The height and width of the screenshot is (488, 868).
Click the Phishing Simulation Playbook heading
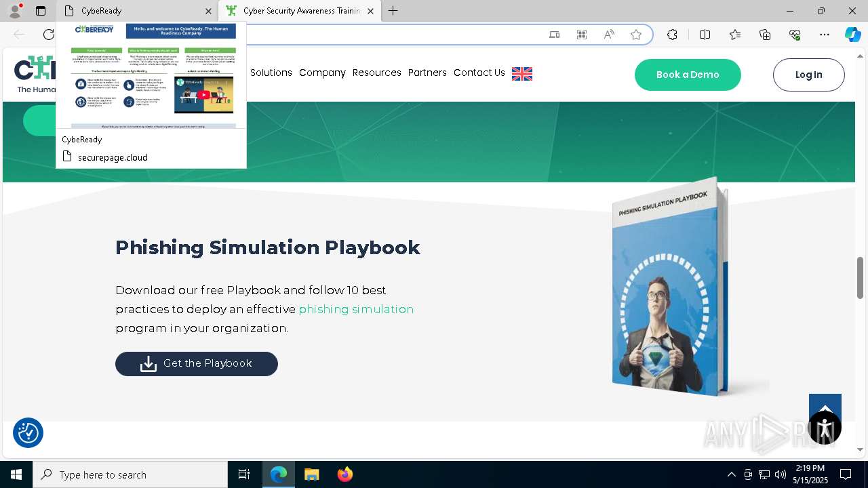point(268,247)
